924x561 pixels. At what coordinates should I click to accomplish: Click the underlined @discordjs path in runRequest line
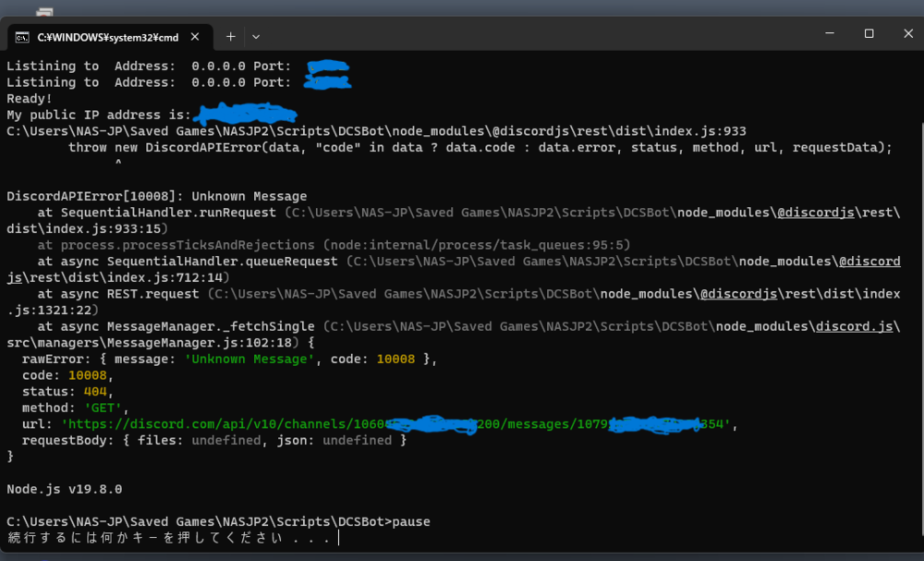point(816,213)
